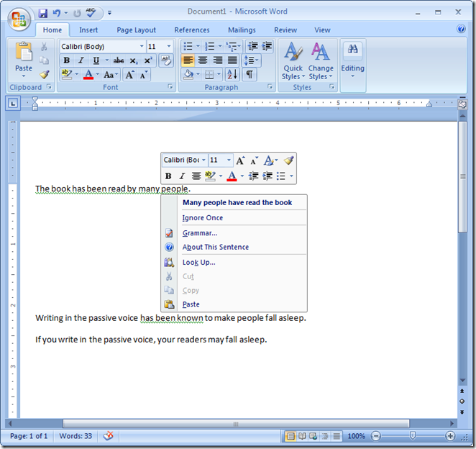Open the ribbon font size dropdown

coord(169,46)
